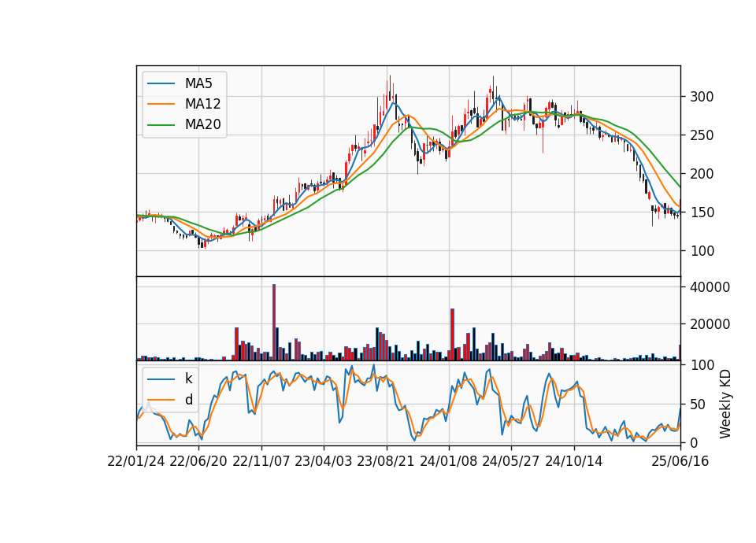
Task: Click the 100 price axis label in the price chart
Action: pos(702,251)
